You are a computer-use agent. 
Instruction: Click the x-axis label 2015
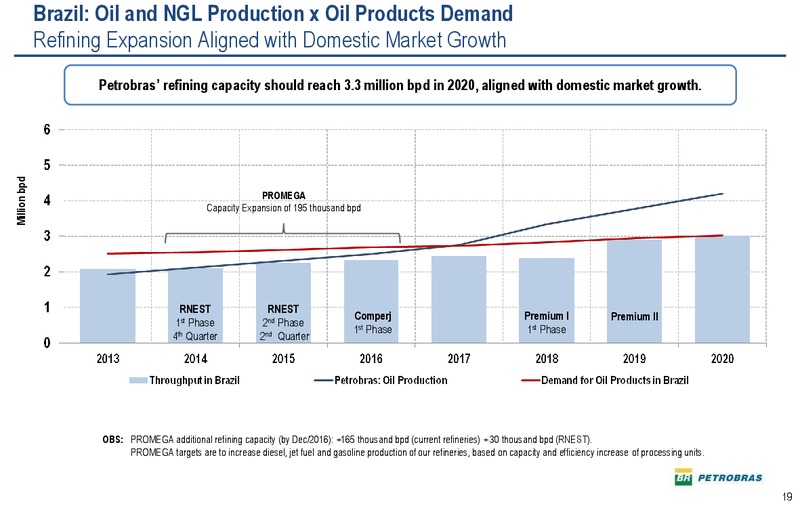[x=283, y=359]
